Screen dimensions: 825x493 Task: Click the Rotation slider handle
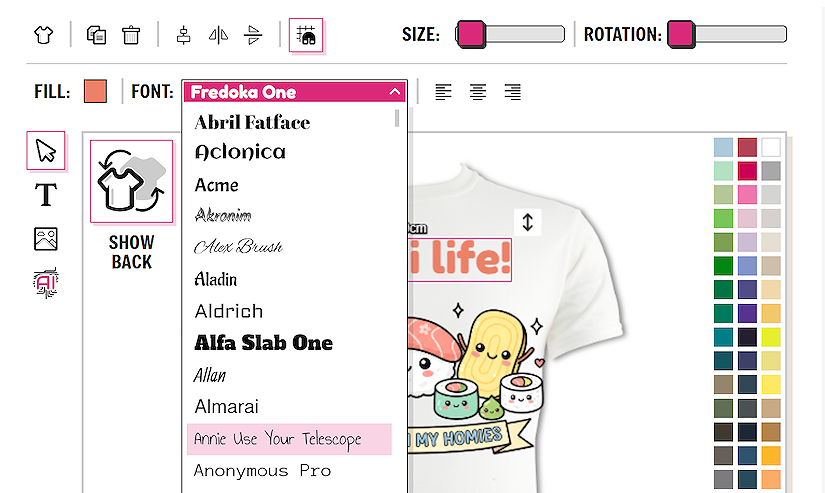(x=681, y=35)
